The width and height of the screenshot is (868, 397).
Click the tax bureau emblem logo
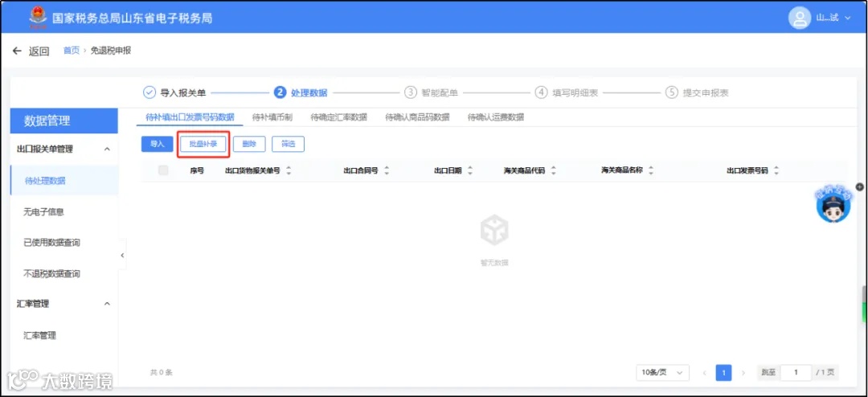coord(39,18)
